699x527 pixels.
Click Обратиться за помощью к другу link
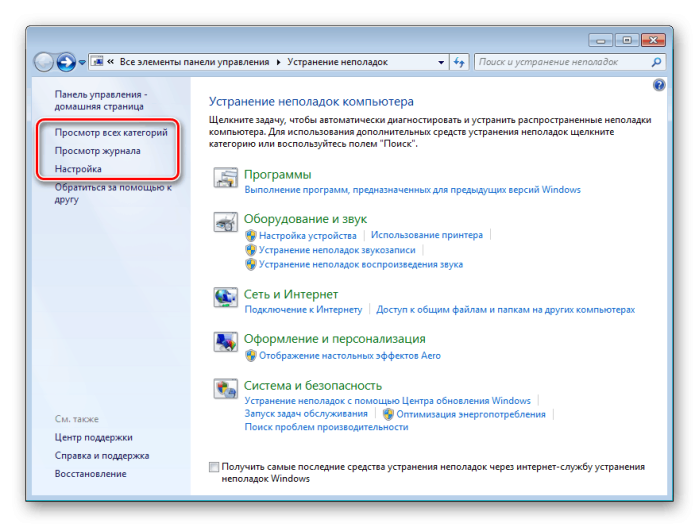[113, 193]
